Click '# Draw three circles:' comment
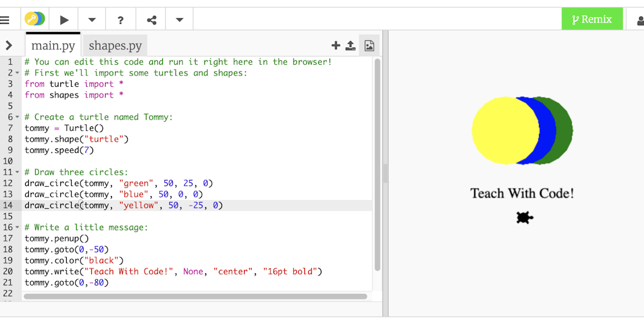Screen dimensions: 644x322 pos(77,172)
